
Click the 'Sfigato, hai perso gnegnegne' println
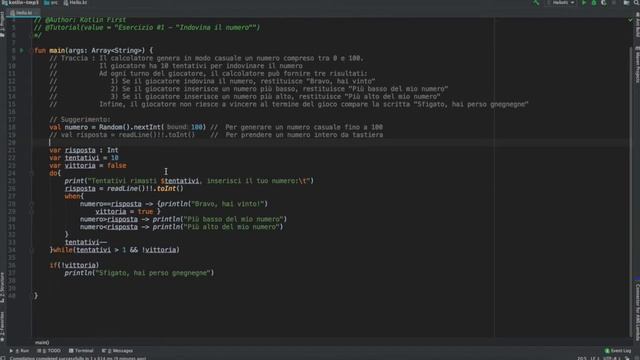click(x=139, y=273)
